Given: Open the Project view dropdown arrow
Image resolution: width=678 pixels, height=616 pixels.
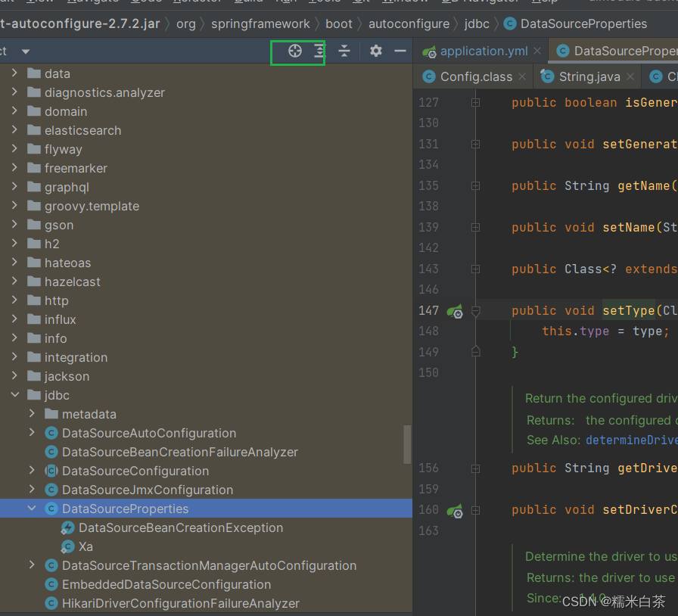Looking at the screenshot, I should click(26, 51).
